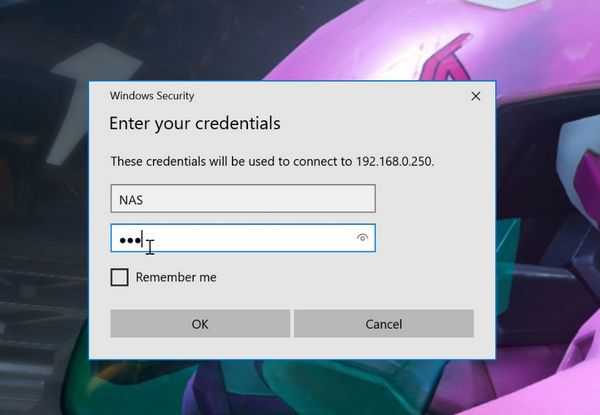This screenshot has width=600, height=415.
Task: Reveal the password using the eye icon
Action: coord(362,238)
